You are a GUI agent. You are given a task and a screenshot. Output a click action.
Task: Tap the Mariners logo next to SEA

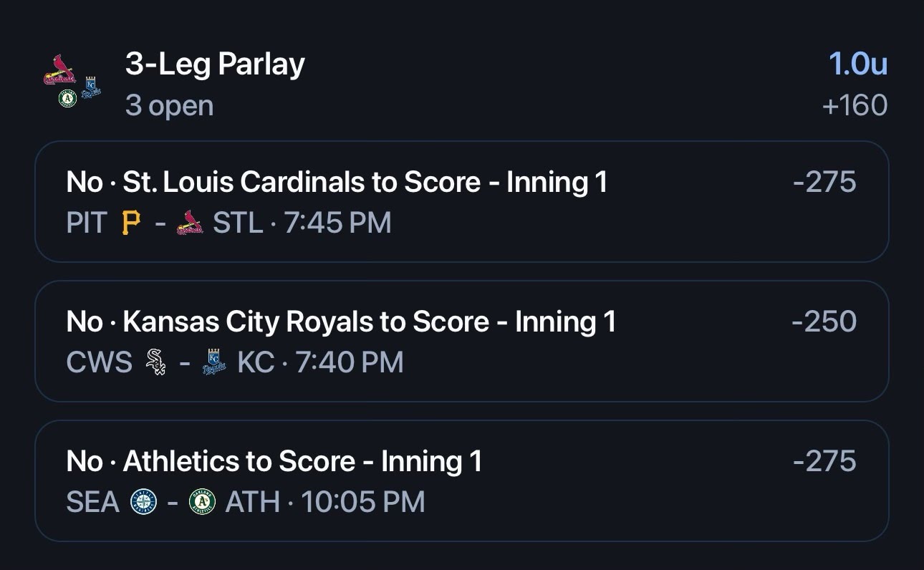point(143,502)
